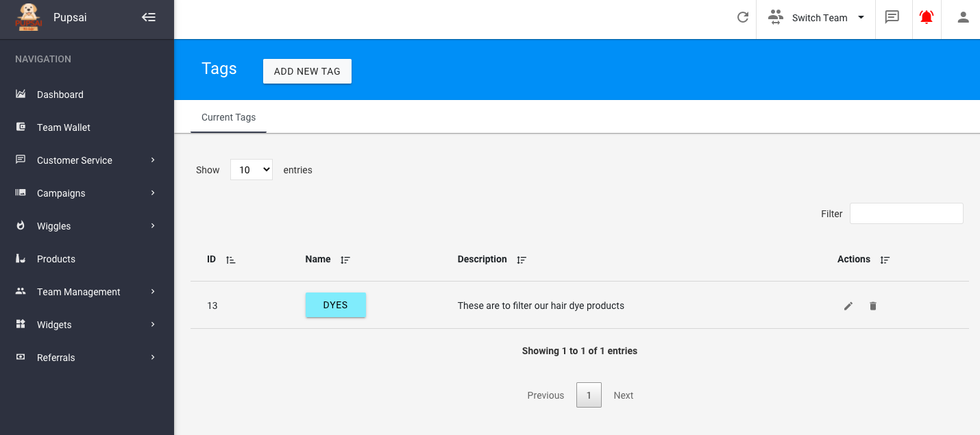980x435 pixels.
Task: Click the cyan DYES tag label
Action: pyautogui.click(x=335, y=306)
